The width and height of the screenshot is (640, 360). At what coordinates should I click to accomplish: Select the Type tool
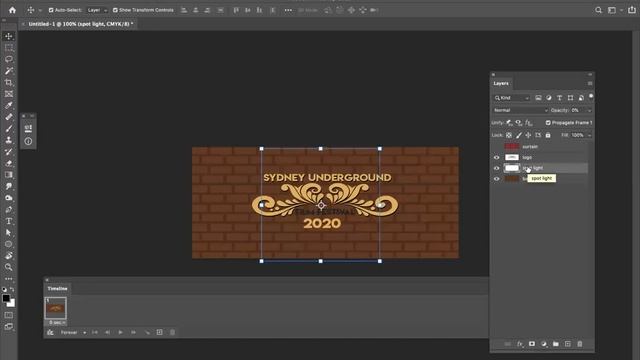9,221
